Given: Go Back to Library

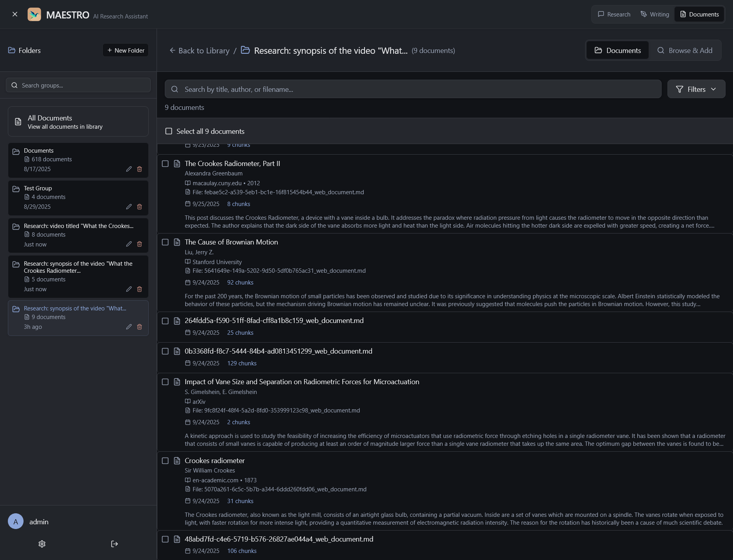Looking at the screenshot, I should pos(199,51).
